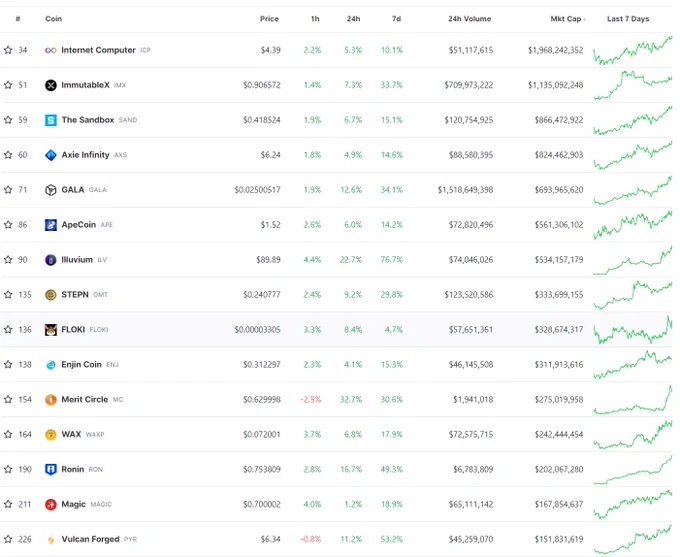Click Merit Circle 1h change -2.5%
The width and height of the screenshot is (680, 557).
(311, 400)
